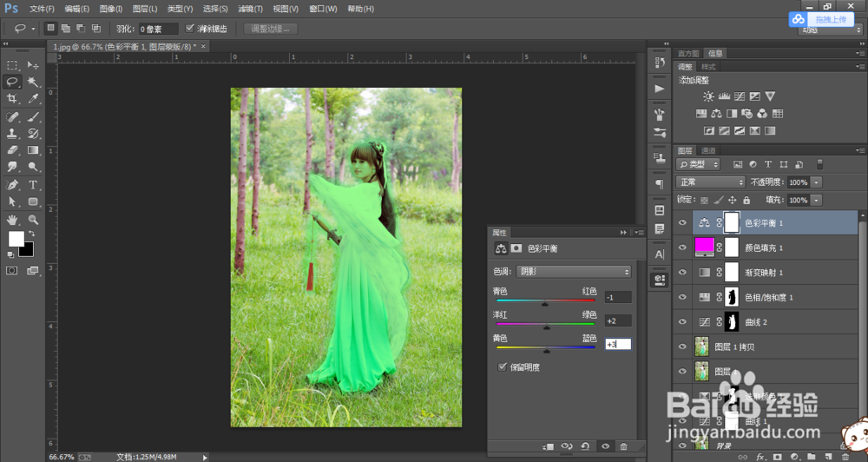The height and width of the screenshot is (462, 868).
Task: Hide the 曲线 2 layer
Action: [682, 322]
